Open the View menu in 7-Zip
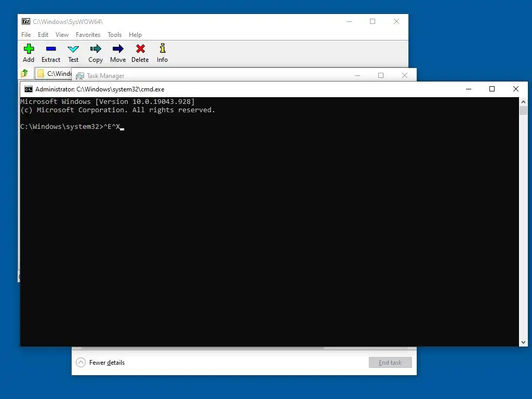532x399 pixels. [x=62, y=35]
